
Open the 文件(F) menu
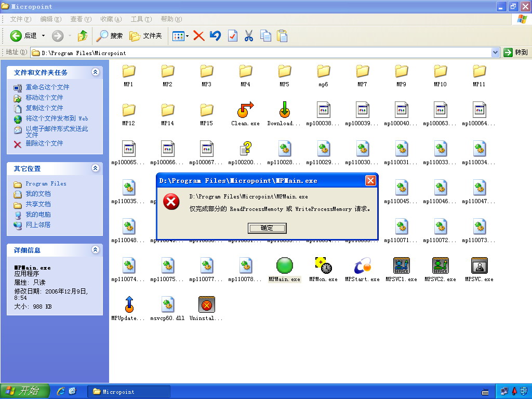tap(21, 19)
